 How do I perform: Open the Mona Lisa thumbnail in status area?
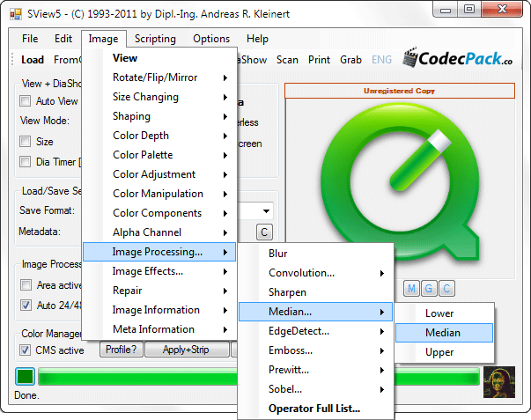(499, 382)
